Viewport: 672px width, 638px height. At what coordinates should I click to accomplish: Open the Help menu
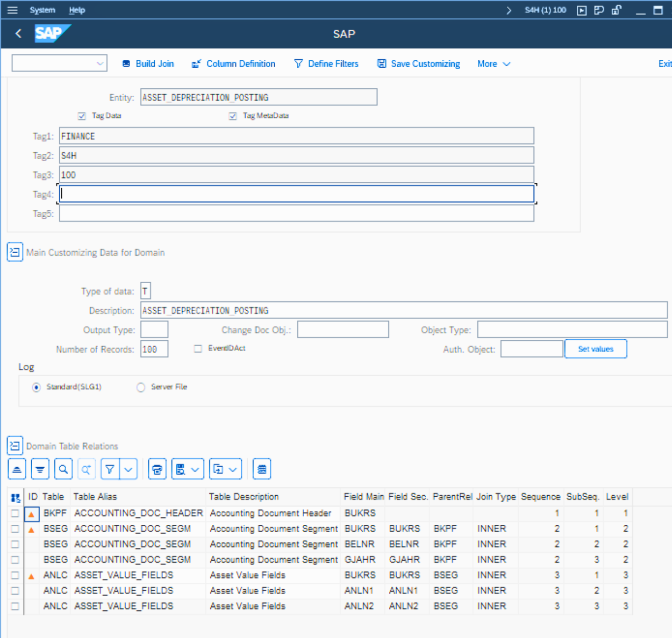[77, 10]
